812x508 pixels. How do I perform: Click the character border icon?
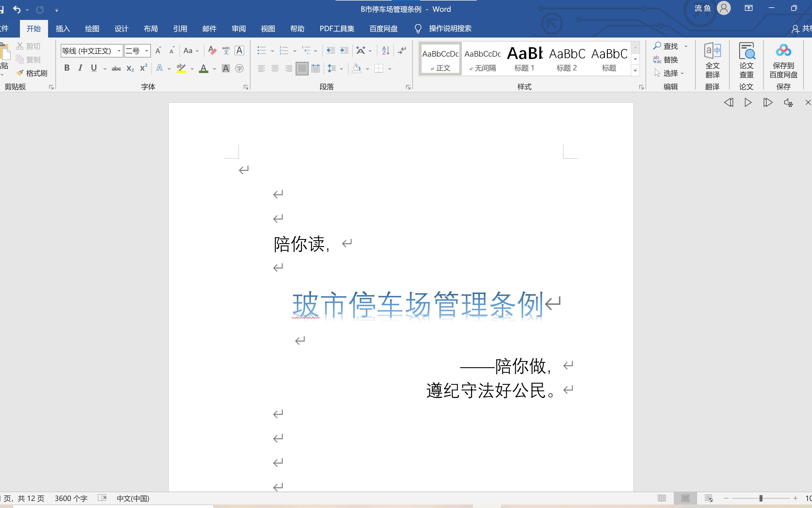click(x=239, y=51)
